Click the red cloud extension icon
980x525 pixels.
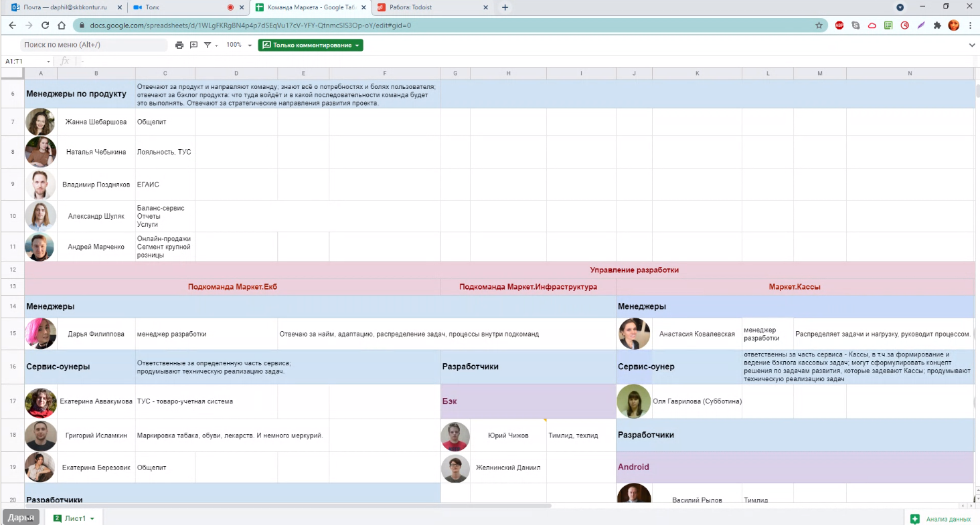coord(872,25)
